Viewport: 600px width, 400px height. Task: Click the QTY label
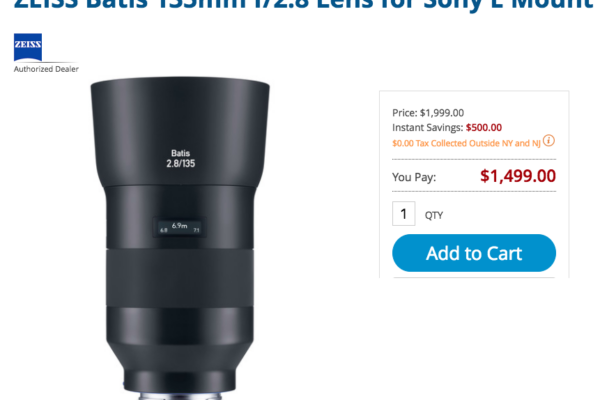point(434,215)
